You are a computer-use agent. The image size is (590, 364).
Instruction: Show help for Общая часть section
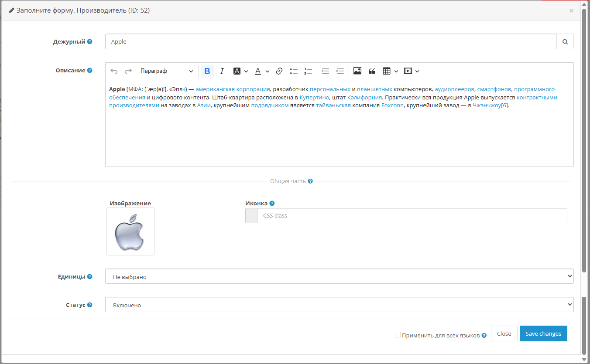pos(310,181)
